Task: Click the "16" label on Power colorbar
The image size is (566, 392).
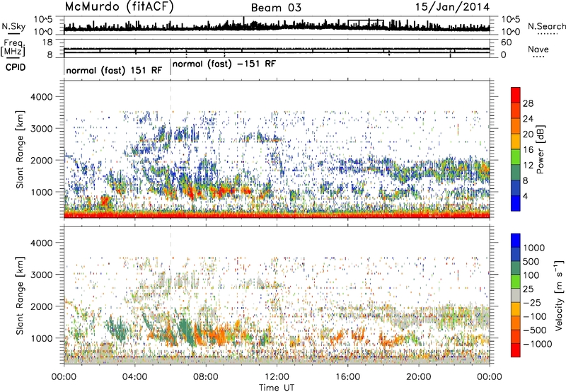Action: click(x=528, y=150)
